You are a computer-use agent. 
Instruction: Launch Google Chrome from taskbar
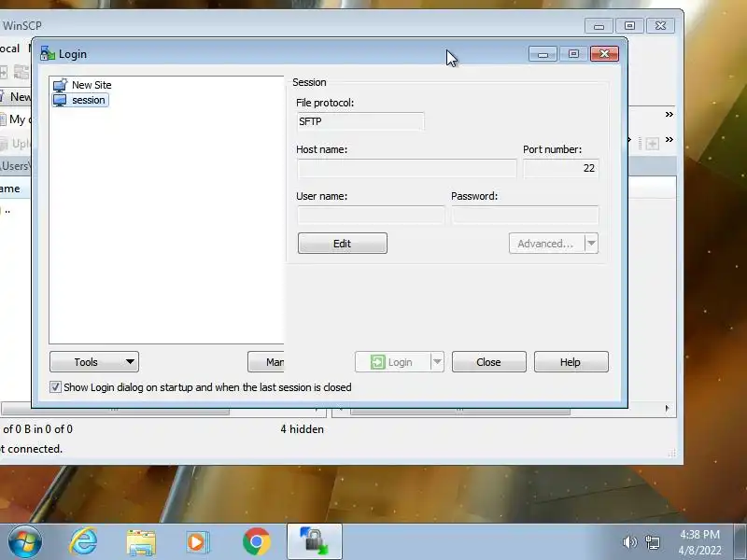pos(256,541)
